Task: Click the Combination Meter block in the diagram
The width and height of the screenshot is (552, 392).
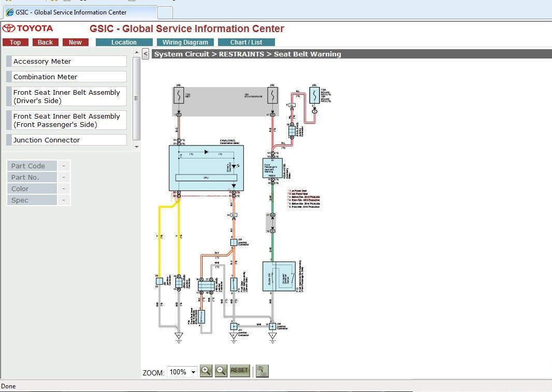Action: [x=206, y=168]
